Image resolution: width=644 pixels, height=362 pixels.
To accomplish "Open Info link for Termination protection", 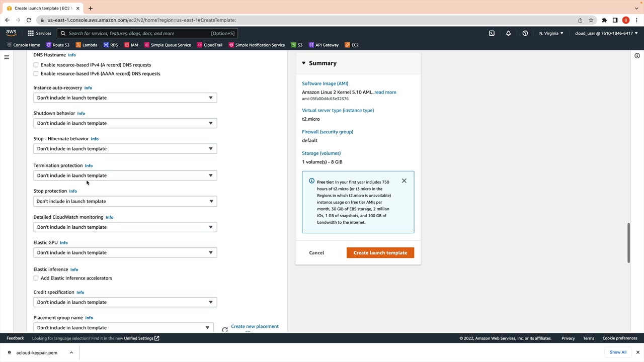I will (89, 165).
